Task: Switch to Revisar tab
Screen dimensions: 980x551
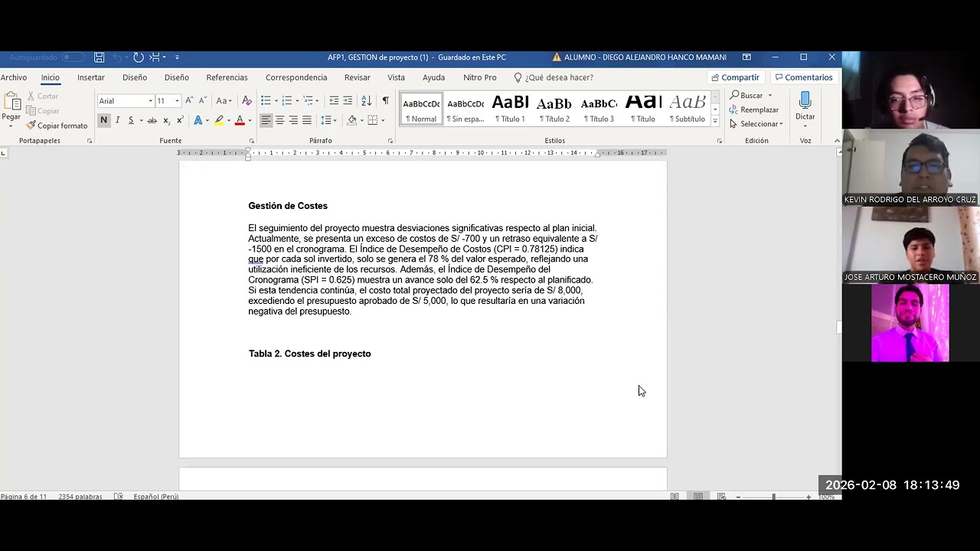Action: coord(357,77)
